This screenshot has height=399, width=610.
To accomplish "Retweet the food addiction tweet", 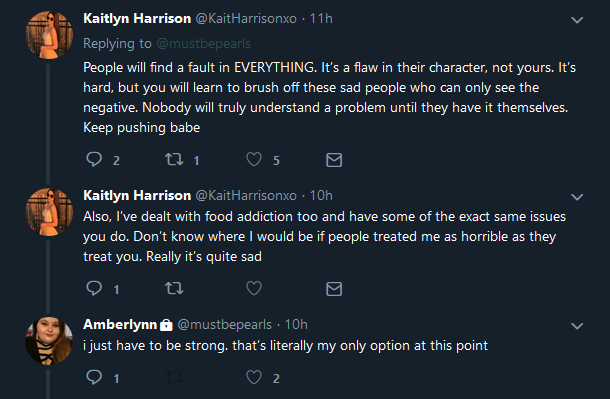I will 174,288.
